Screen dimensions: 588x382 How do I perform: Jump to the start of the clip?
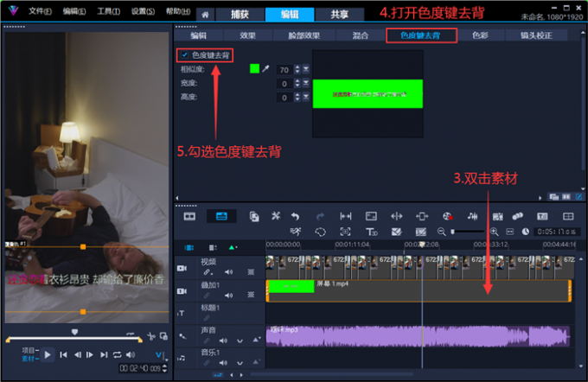pyautogui.click(x=63, y=354)
